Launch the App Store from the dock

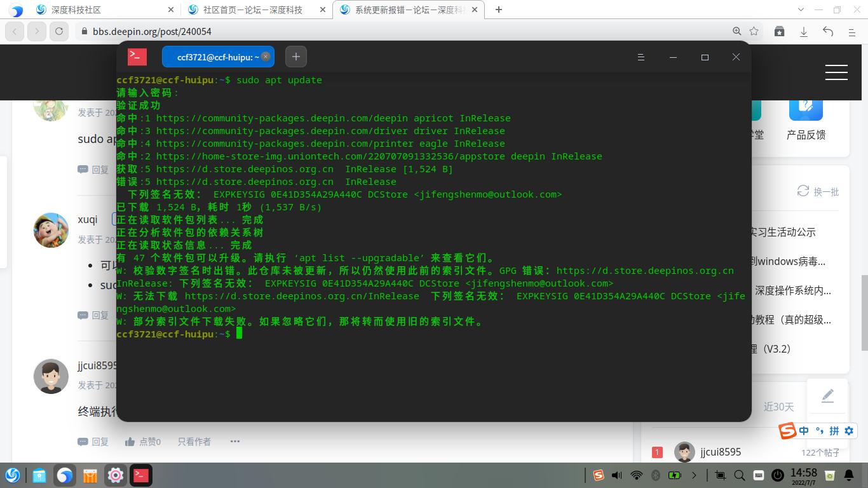(89, 475)
